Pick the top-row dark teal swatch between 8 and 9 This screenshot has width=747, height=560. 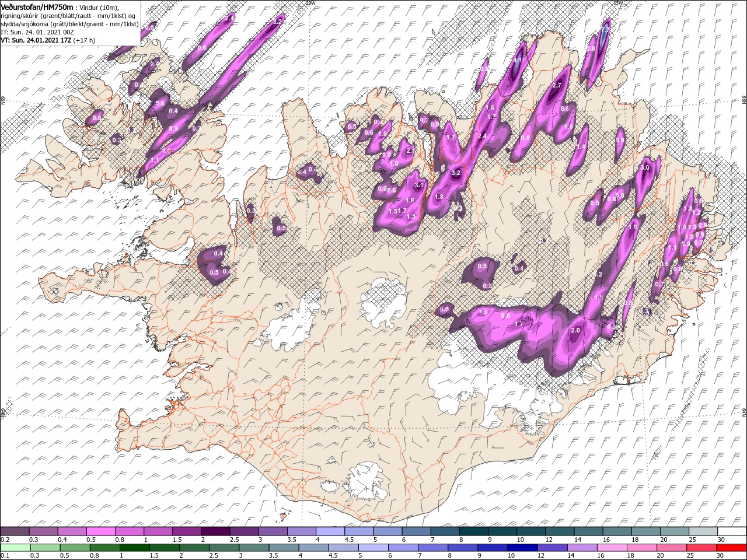coord(473,531)
